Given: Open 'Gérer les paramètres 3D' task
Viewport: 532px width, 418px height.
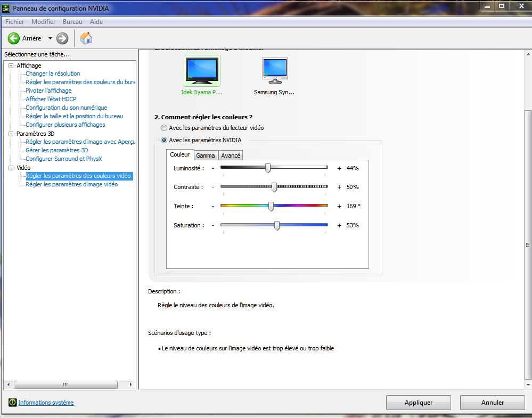Looking at the screenshot, I should tap(56, 150).
